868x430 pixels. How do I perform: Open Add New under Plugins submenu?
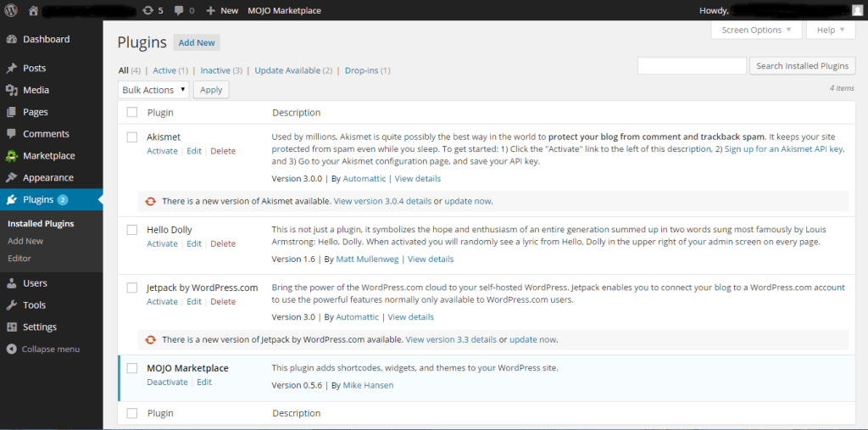click(x=25, y=241)
